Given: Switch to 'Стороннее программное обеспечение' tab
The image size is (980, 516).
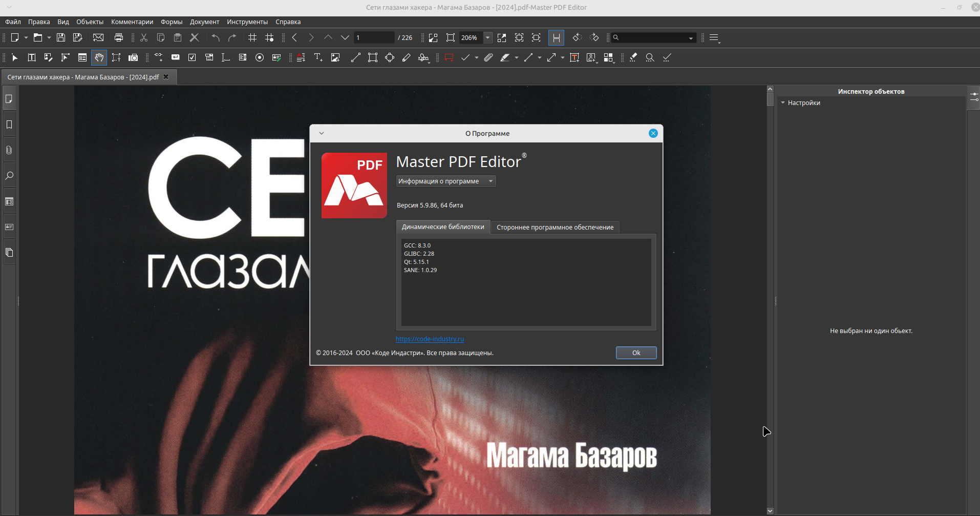Looking at the screenshot, I should click(x=555, y=227).
